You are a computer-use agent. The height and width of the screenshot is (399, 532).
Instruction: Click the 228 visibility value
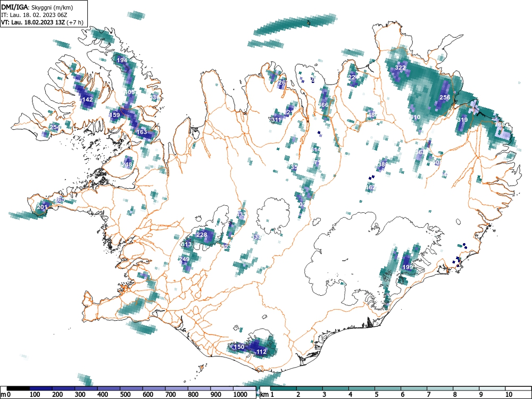click(x=202, y=235)
